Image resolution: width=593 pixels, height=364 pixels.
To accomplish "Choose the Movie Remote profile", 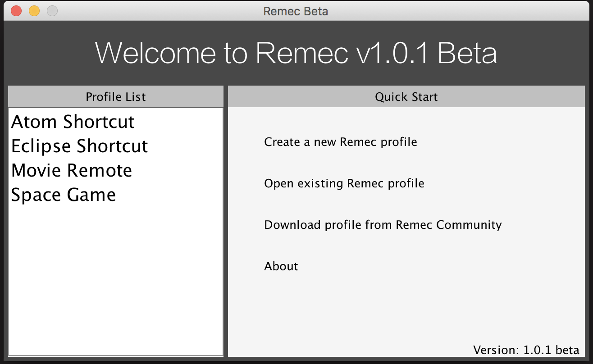I will pyautogui.click(x=116, y=170).
